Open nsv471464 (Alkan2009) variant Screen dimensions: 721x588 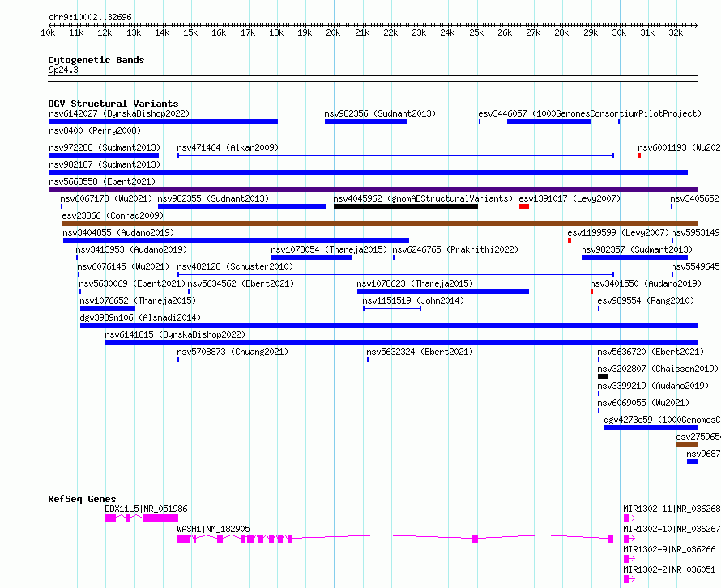(x=395, y=156)
